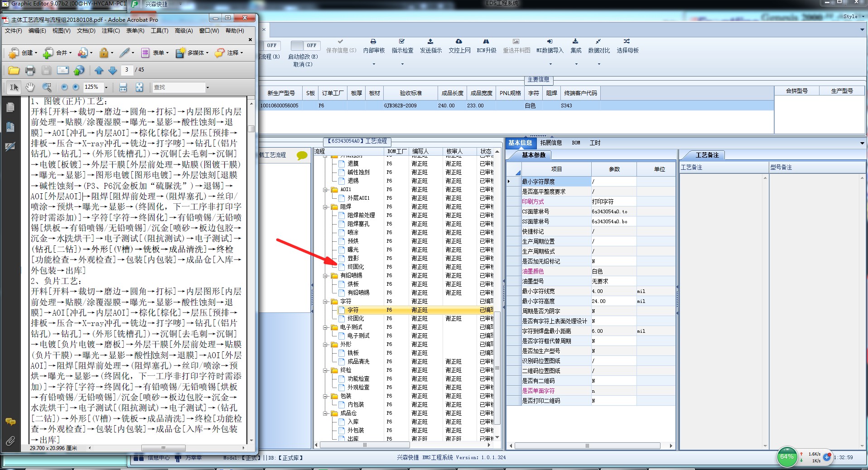The height and width of the screenshot is (470, 868).
Task: Click the 保存信息(S) button
Action: click(341, 46)
